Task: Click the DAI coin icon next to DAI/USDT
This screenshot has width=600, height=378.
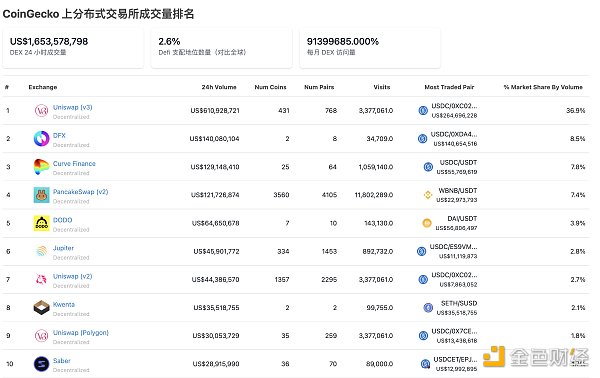Action: 427,223
